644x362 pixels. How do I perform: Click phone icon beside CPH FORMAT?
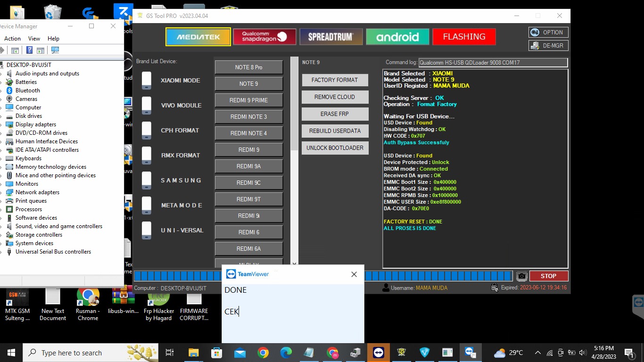147,131
